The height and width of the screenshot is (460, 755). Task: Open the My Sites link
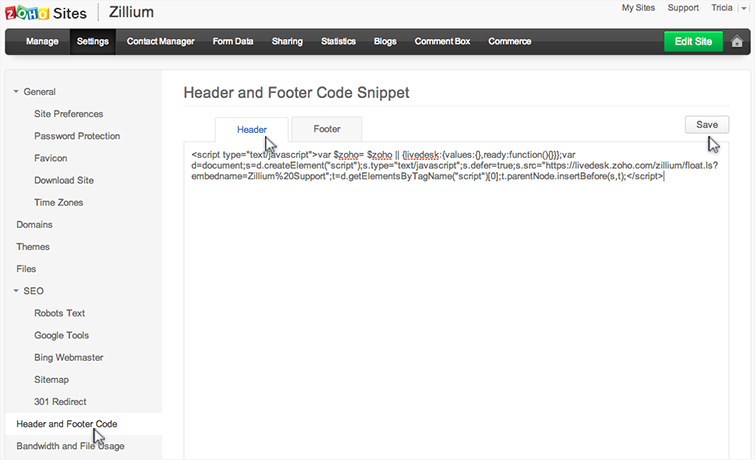(x=638, y=8)
